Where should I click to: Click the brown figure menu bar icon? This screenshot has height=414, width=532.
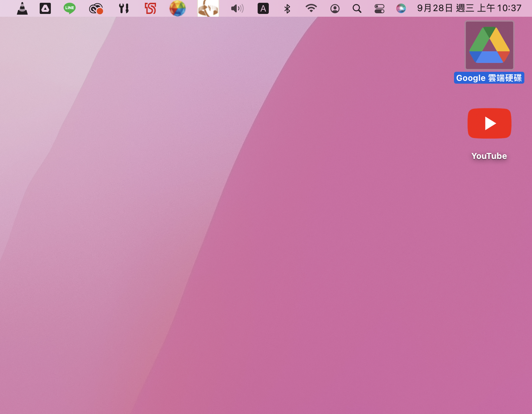click(x=208, y=8)
